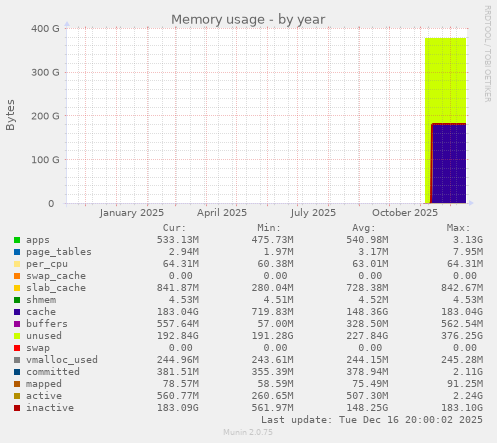Click the active max value 2.24G
497x443 pixels.
click(x=468, y=396)
